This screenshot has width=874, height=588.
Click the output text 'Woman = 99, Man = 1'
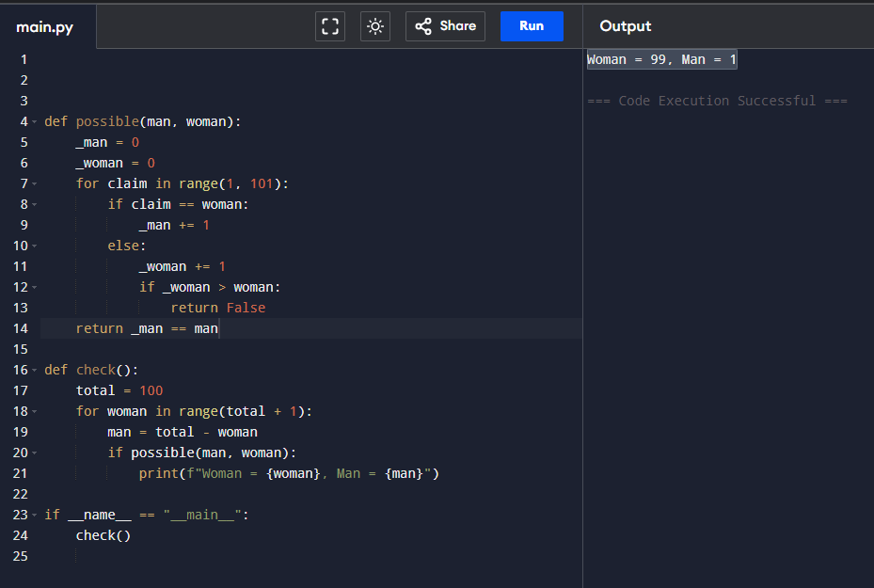coord(661,59)
